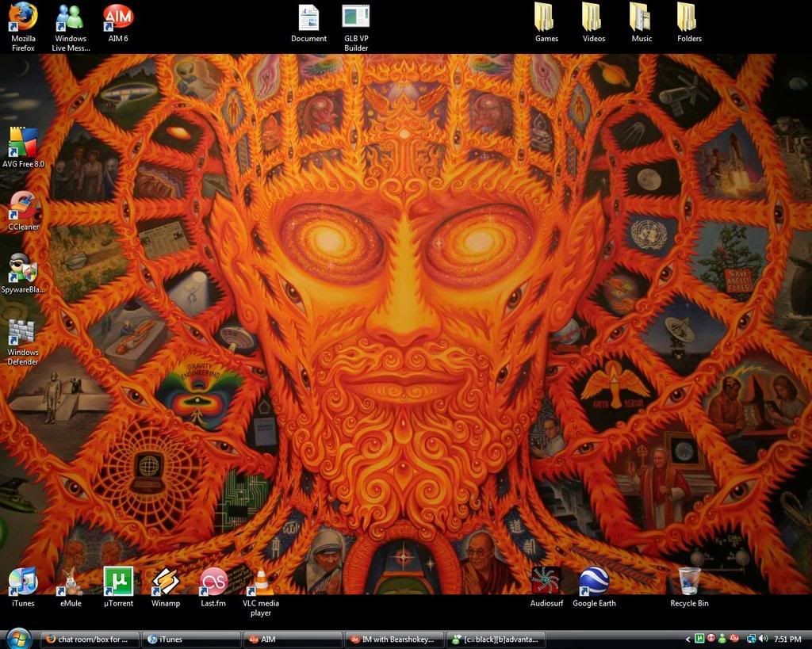The height and width of the screenshot is (649, 812).
Task: Open the Windows Start menu orb
Action: pos(19,639)
